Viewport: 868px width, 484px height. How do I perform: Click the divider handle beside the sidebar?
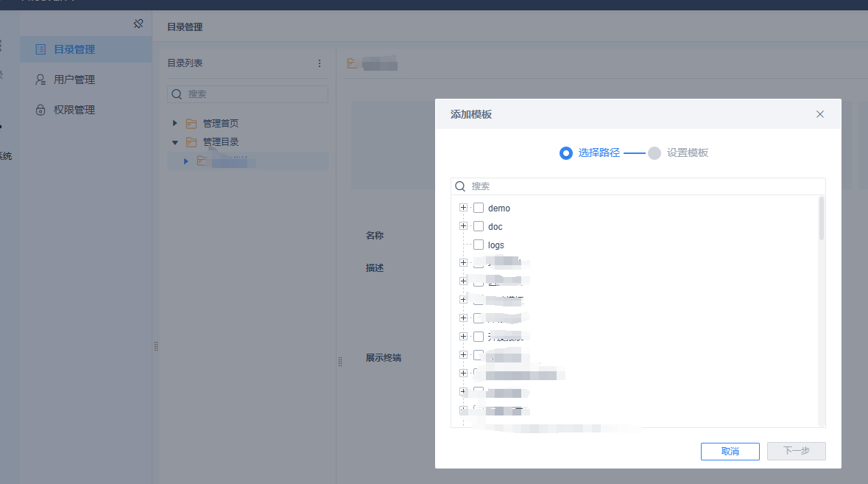pos(156,346)
